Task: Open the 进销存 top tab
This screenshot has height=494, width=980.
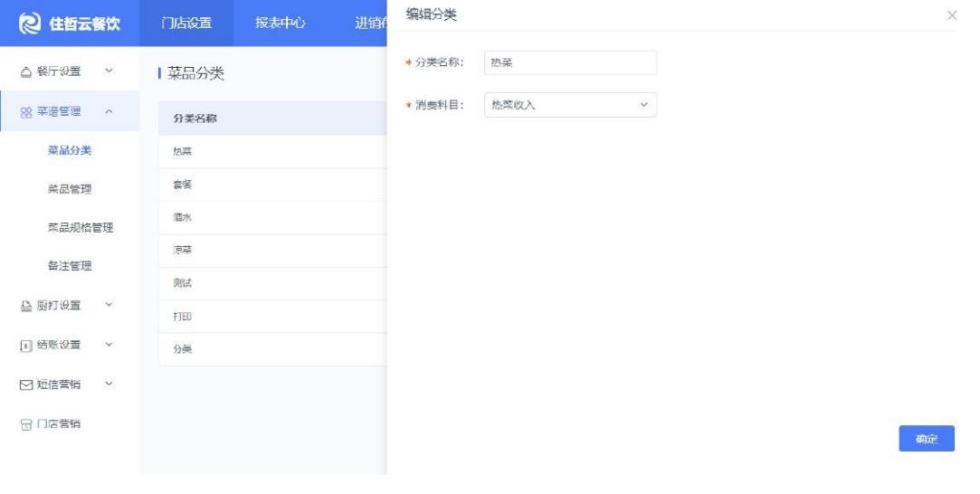Action: (371, 24)
